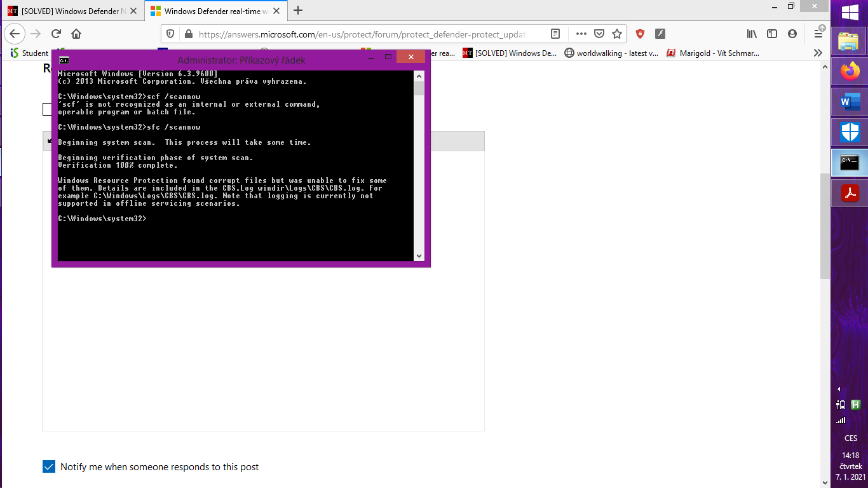Screen dimensions: 868x488
Task: Launch Adobe Acrobat from the taskbar
Action: (x=850, y=193)
